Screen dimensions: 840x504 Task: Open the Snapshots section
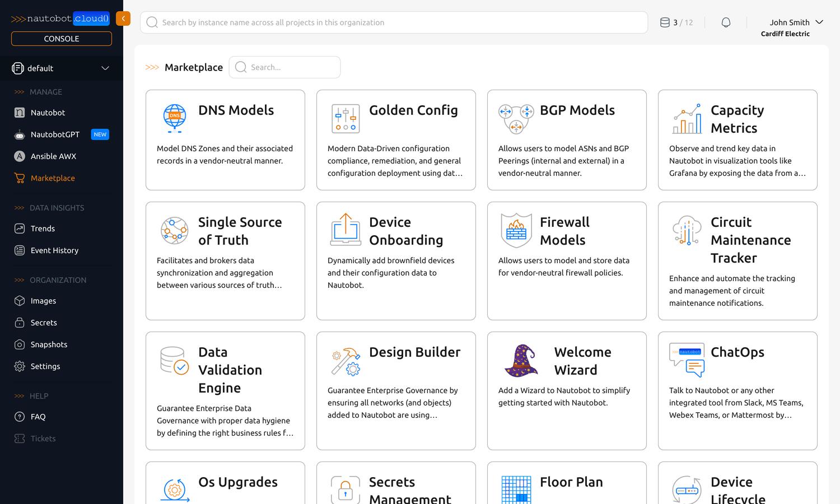pyautogui.click(x=49, y=344)
